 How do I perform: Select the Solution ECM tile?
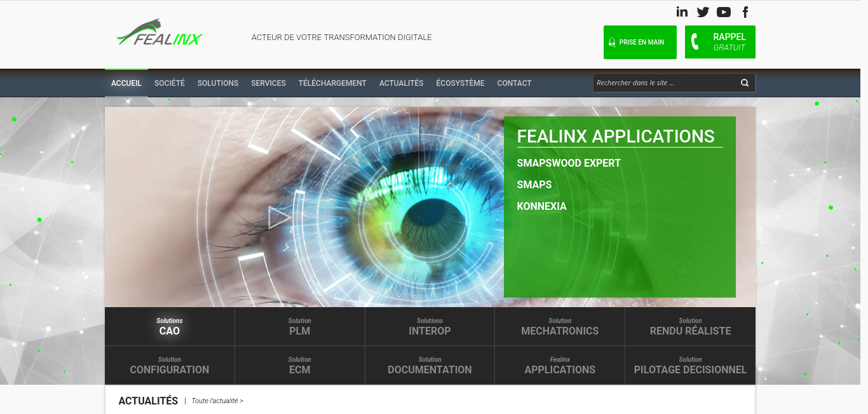click(x=300, y=365)
